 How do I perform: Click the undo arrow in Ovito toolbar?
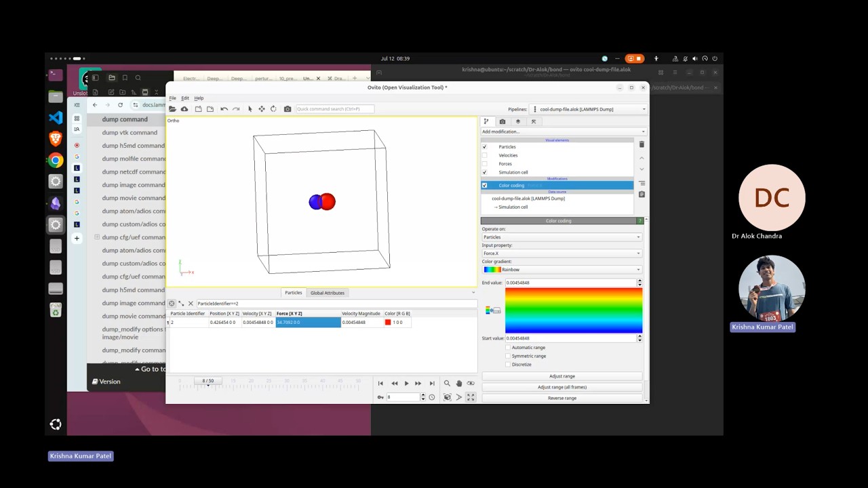pyautogui.click(x=224, y=109)
